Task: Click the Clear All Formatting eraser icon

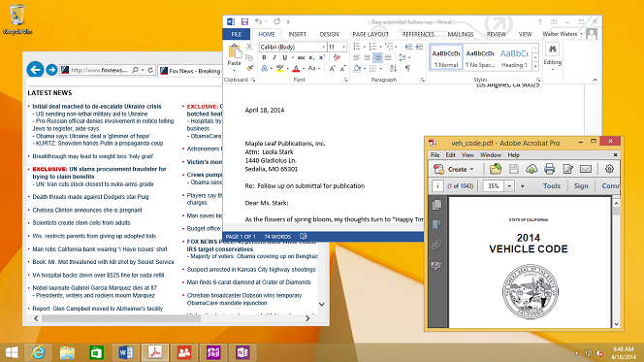Action: (x=338, y=57)
